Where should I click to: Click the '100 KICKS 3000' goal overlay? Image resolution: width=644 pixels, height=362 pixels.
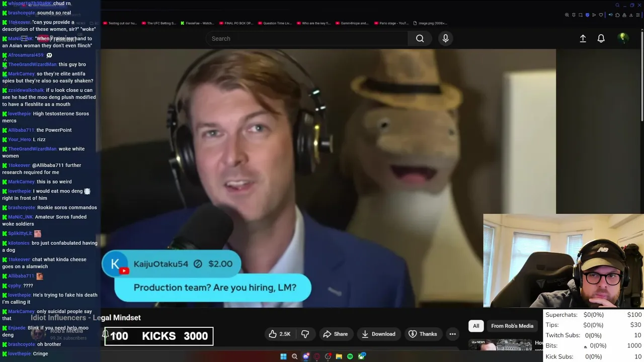pos(159,336)
